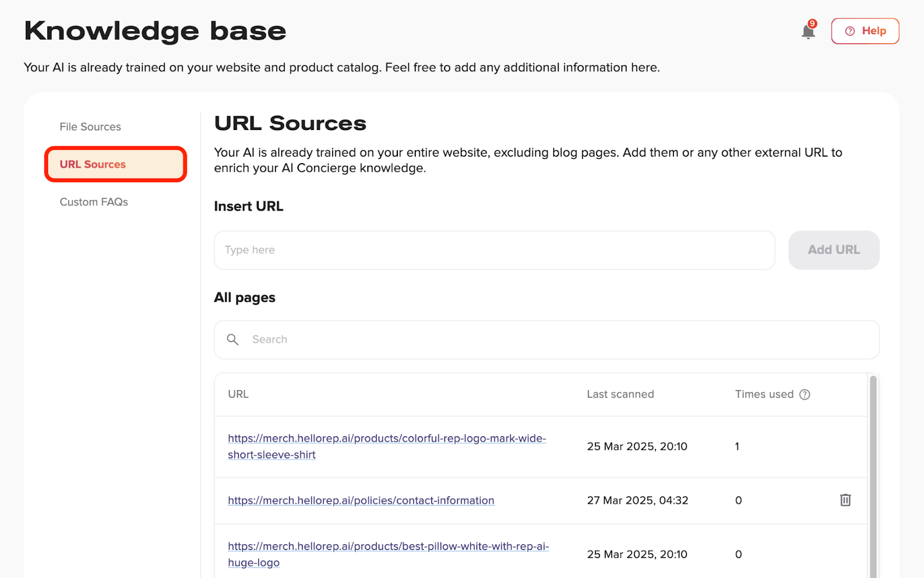This screenshot has height=578, width=924.
Task: Click the Help button
Action: (x=865, y=31)
